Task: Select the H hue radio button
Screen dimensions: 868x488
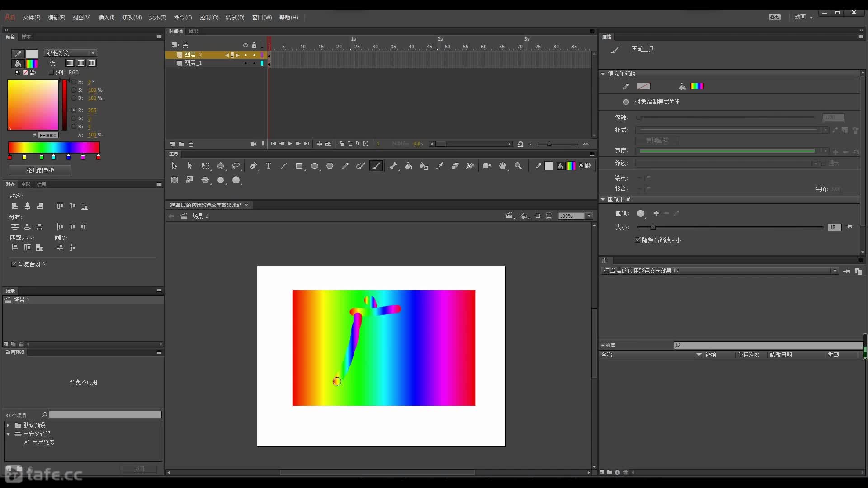Action: tap(74, 82)
